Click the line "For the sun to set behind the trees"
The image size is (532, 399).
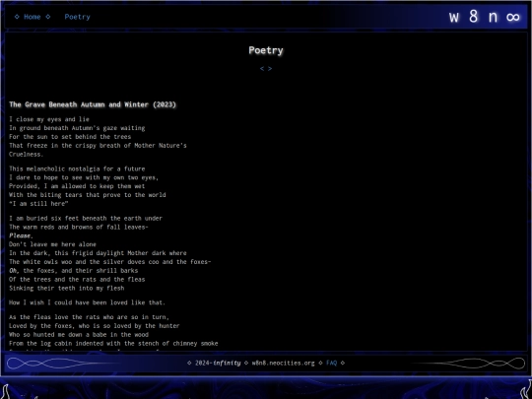point(70,137)
